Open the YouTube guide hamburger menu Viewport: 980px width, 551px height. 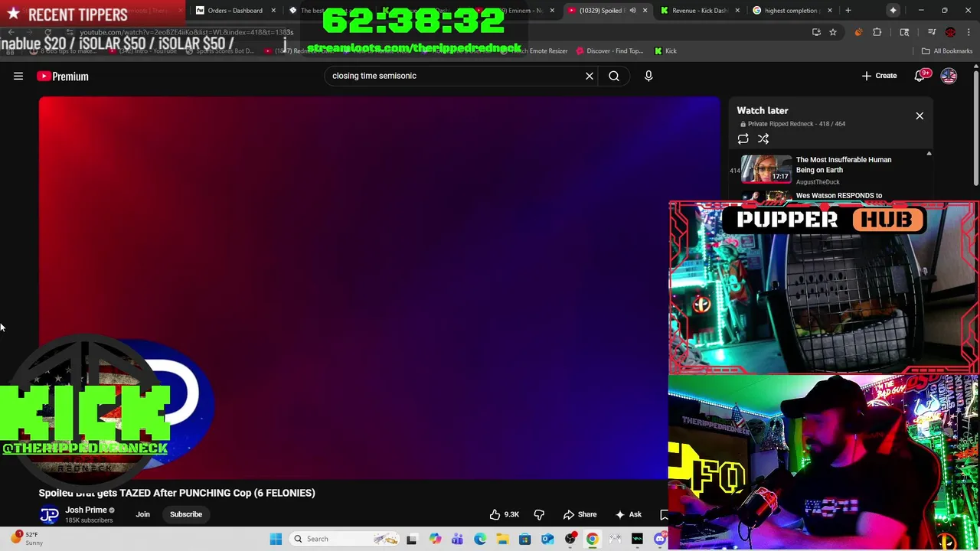pos(18,76)
